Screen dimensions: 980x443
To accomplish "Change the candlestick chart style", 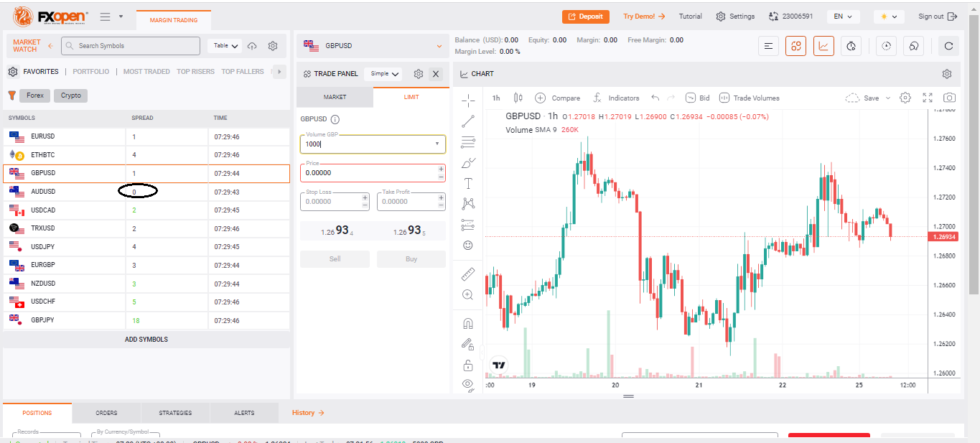I will pyautogui.click(x=519, y=98).
